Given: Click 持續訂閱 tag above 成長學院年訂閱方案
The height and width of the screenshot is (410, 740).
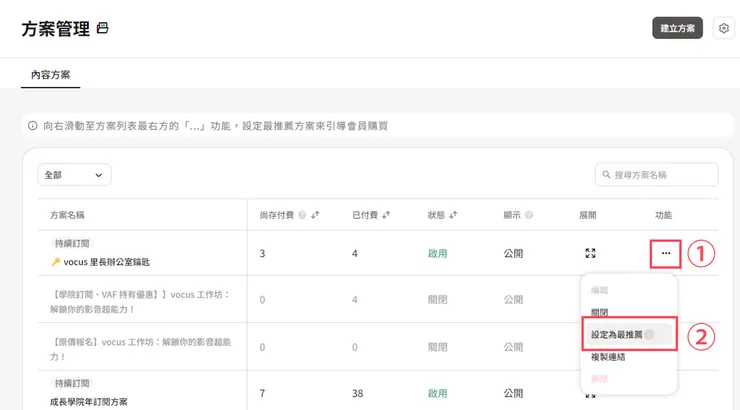Looking at the screenshot, I should (x=72, y=383).
